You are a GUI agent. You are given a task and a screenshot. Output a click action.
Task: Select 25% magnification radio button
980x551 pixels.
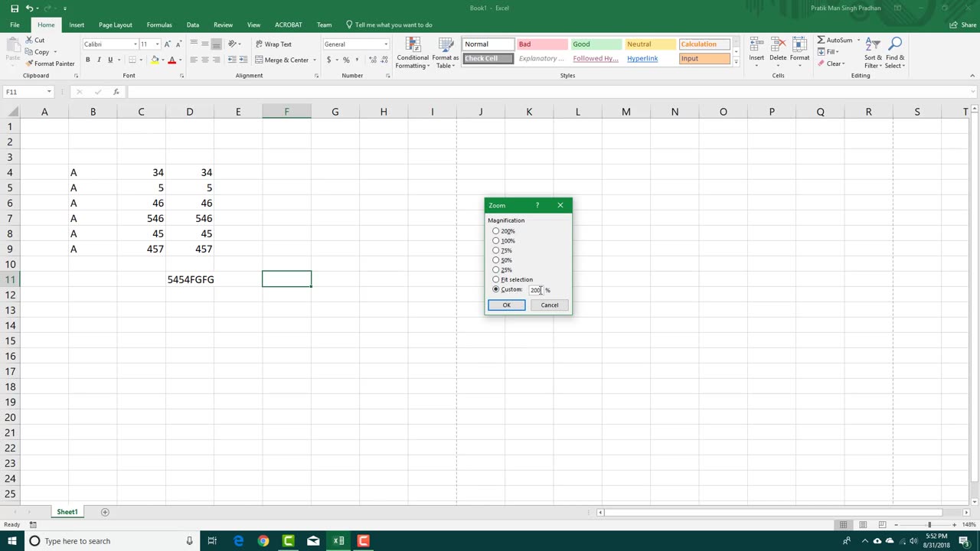(496, 270)
